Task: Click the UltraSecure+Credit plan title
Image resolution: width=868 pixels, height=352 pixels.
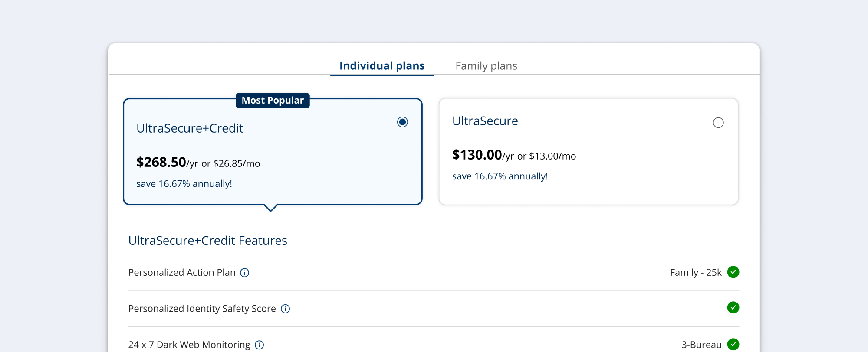Action: (x=190, y=128)
